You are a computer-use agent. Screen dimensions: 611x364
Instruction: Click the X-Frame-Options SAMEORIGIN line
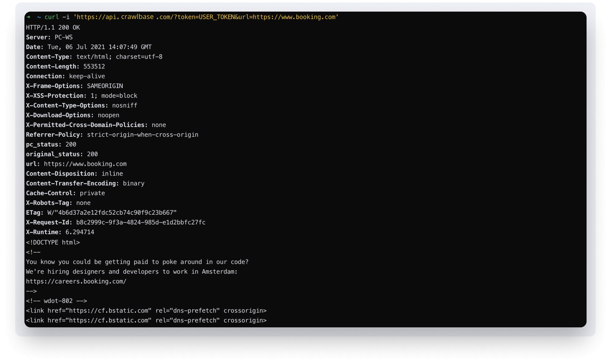[x=75, y=86]
